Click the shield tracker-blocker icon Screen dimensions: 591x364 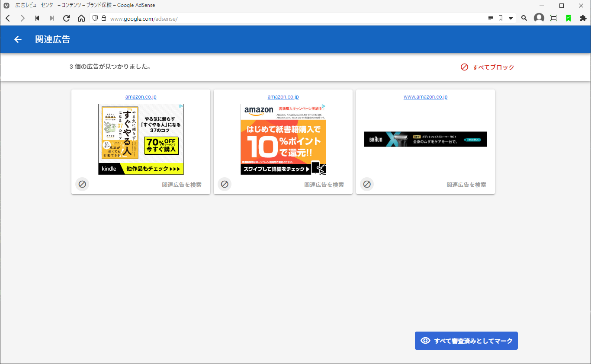95,18
